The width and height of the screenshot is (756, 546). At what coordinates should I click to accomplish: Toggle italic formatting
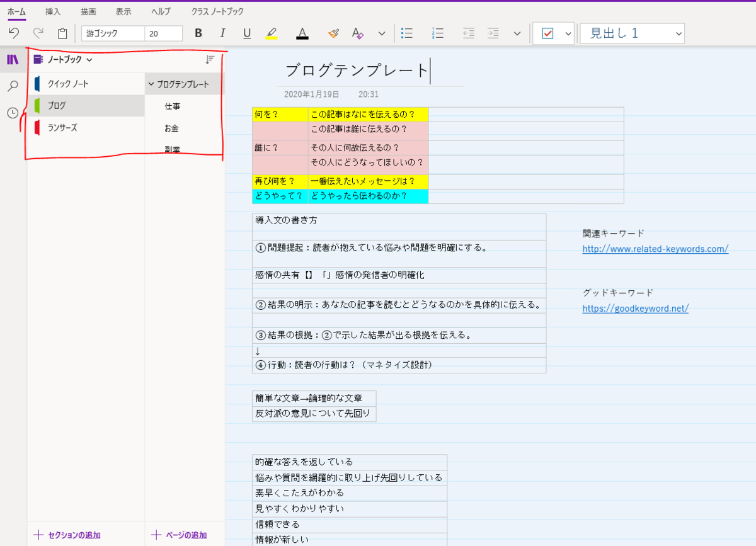[222, 33]
